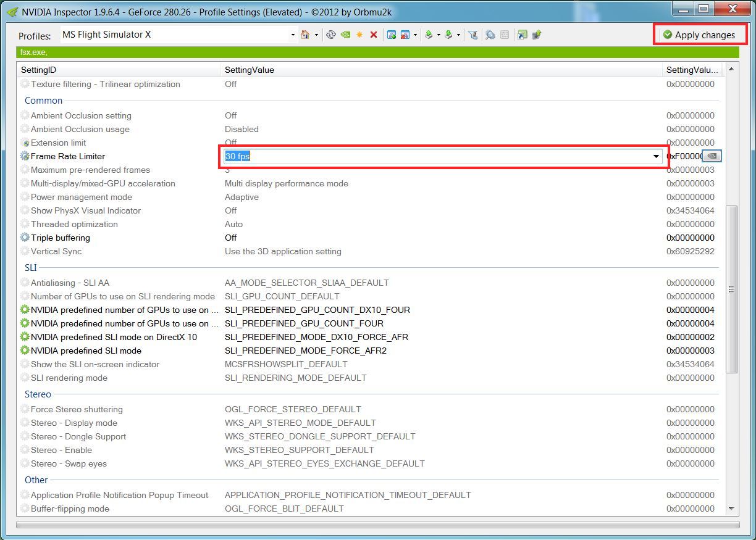Click 0x60925292 hex value for Vertical Sync
The width and height of the screenshot is (756, 540).
click(691, 251)
